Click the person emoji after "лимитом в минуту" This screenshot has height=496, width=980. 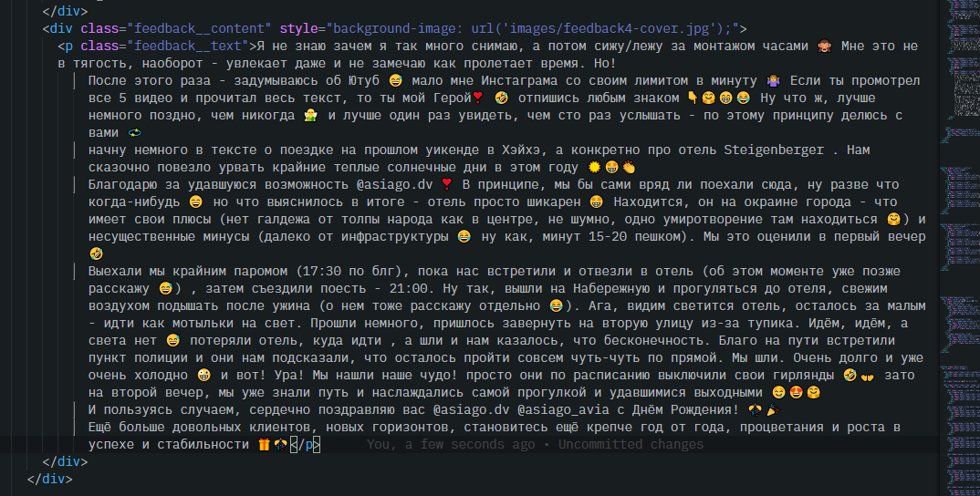click(x=777, y=81)
